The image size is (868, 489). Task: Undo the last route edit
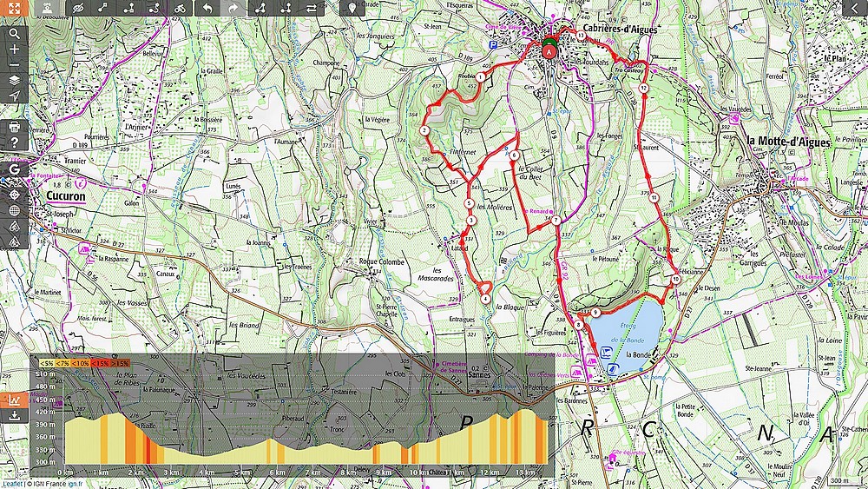tap(207, 9)
